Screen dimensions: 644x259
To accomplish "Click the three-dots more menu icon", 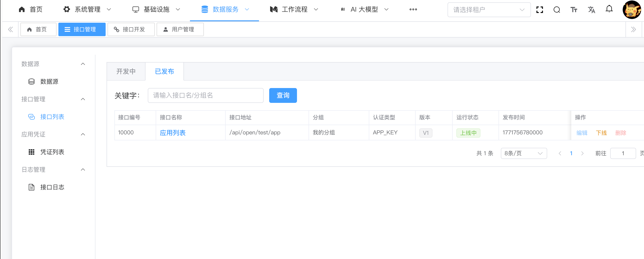I will click(413, 9).
